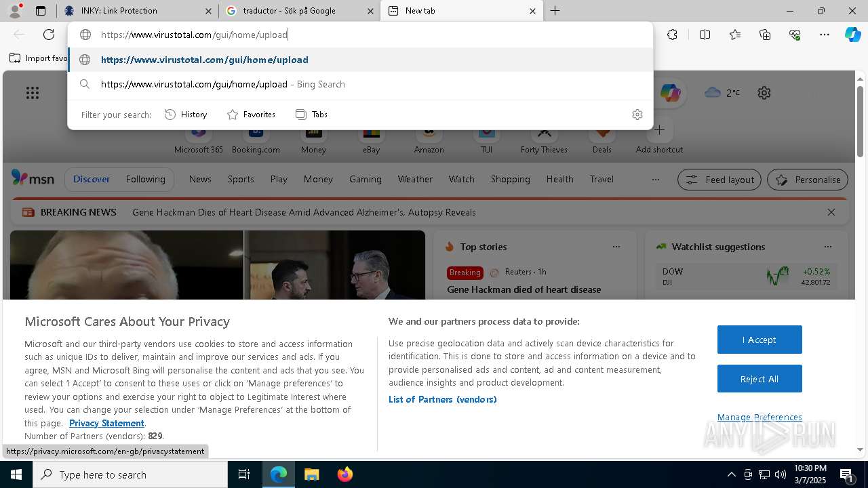Open Browser essentials heart icon
This screenshot has width=868, height=488.
795,35
